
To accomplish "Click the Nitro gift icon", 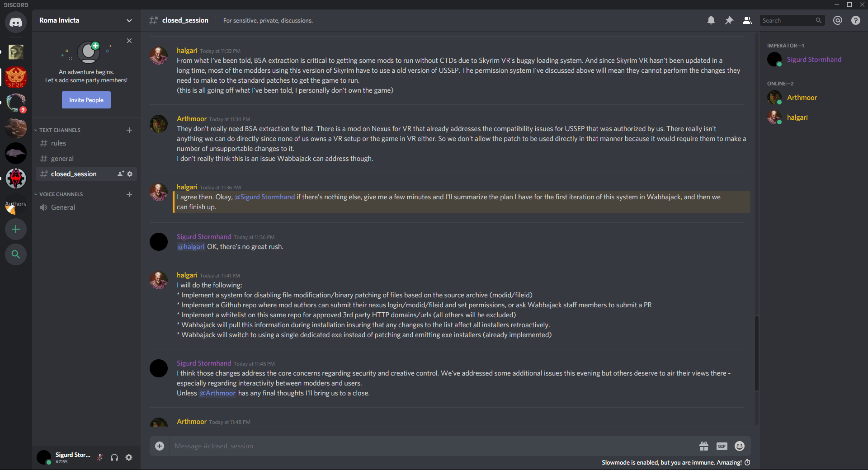I will click(x=704, y=446).
